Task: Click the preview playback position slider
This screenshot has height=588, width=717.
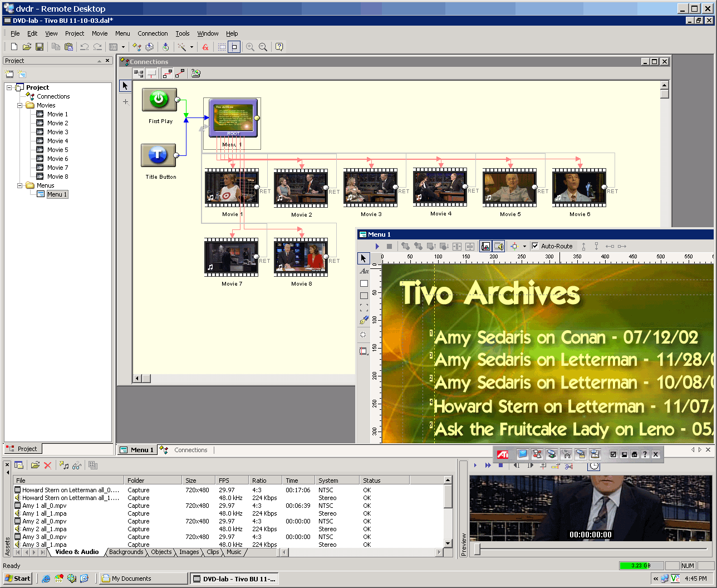Action: click(x=477, y=550)
